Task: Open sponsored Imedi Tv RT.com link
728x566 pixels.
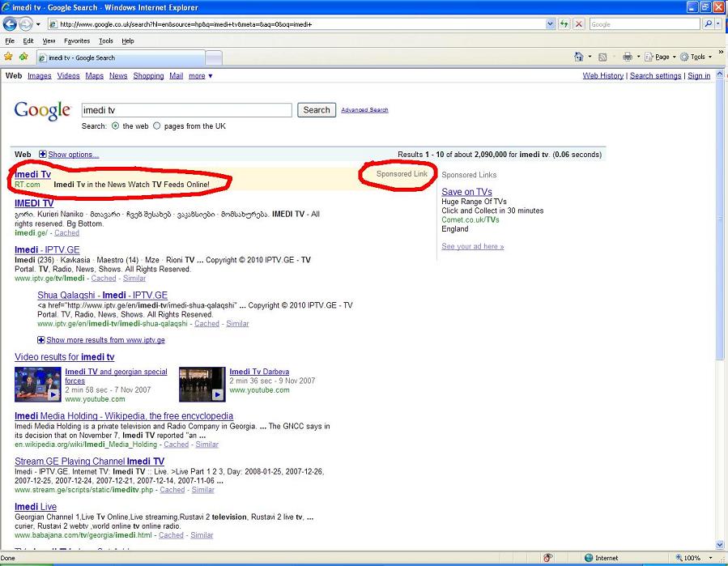Action: [32, 174]
